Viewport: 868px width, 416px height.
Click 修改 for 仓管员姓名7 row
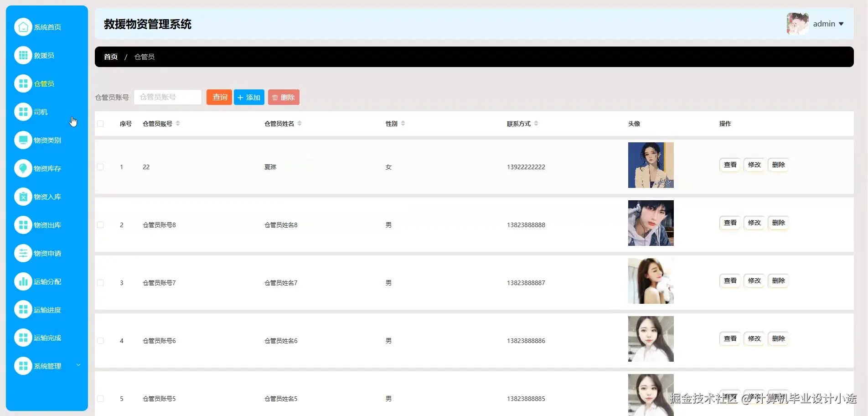point(754,281)
